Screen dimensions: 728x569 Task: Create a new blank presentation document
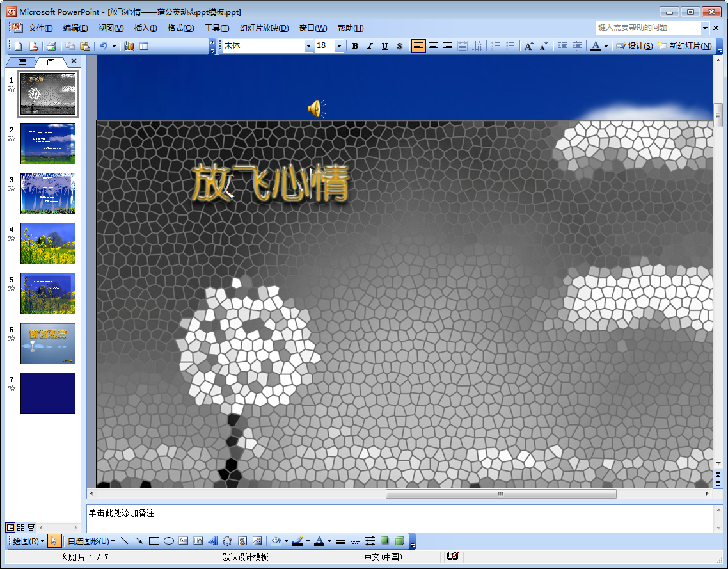(19, 46)
